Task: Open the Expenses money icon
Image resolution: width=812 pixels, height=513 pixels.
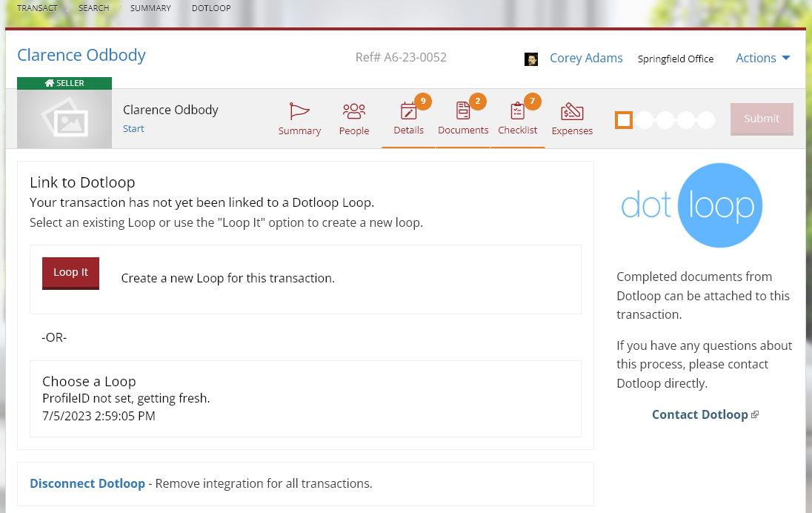Action: tap(572, 111)
